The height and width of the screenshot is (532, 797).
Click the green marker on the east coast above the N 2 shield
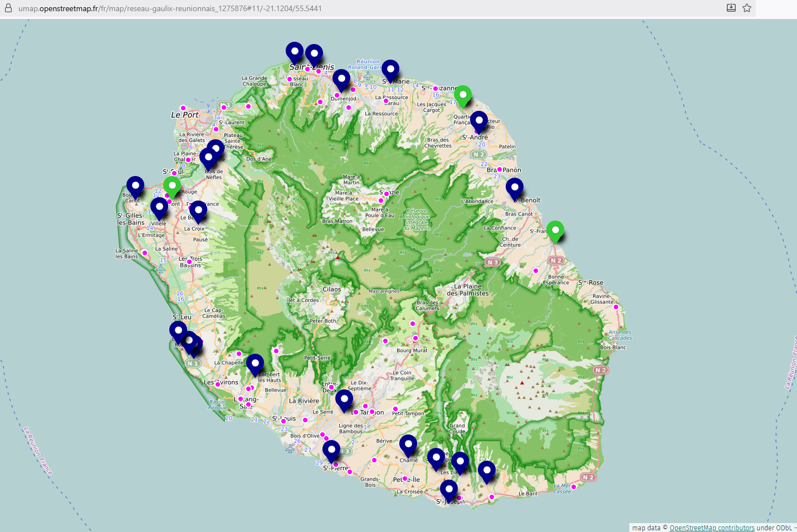[x=555, y=231]
